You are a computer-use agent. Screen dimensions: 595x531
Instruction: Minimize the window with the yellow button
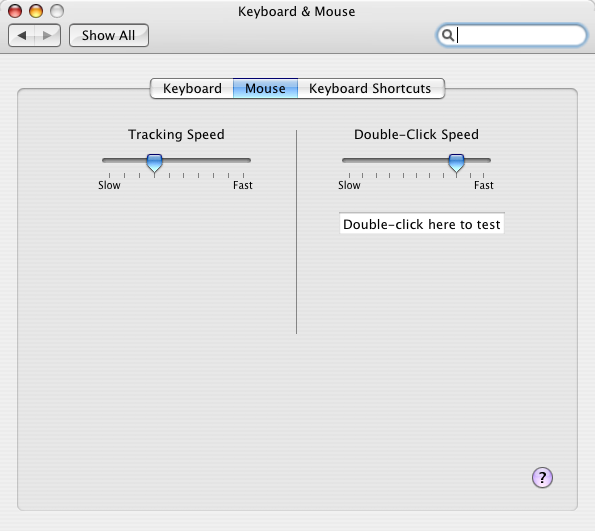coord(36,11)
